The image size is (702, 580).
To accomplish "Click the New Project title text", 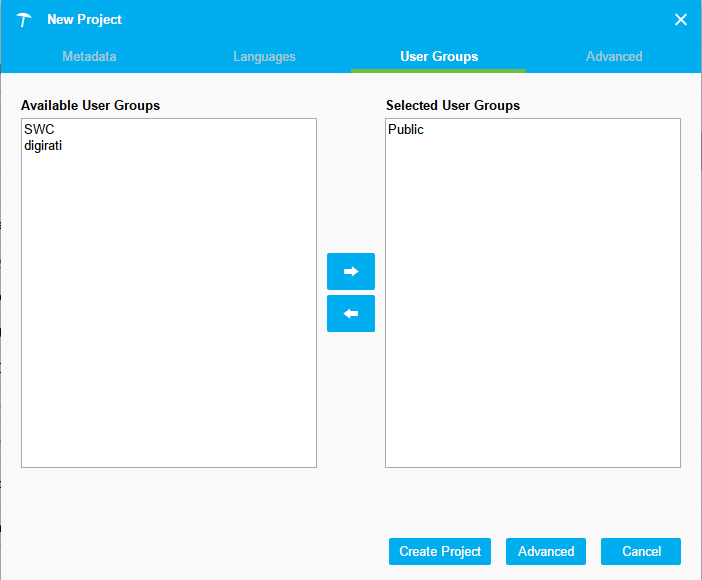I will tap(84, 20).
